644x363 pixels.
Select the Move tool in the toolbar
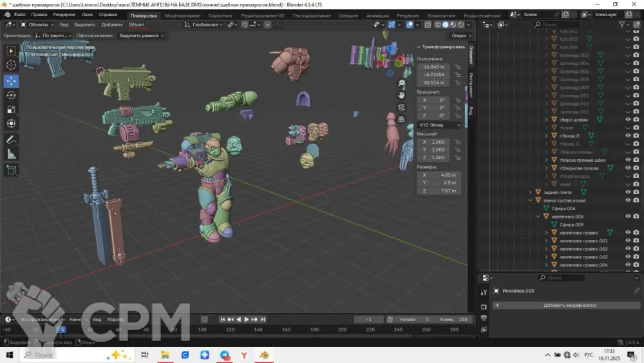click(12, 81)
